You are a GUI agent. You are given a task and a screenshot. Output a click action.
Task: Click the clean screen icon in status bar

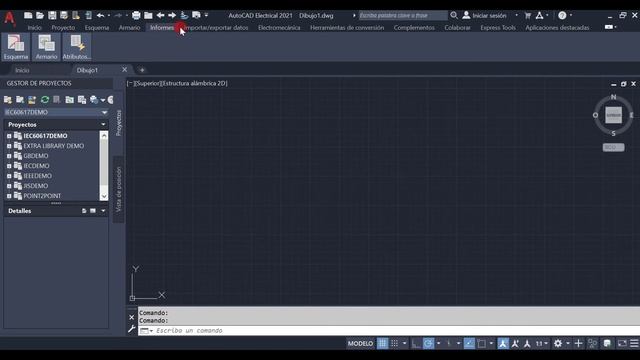pos(622,344)
